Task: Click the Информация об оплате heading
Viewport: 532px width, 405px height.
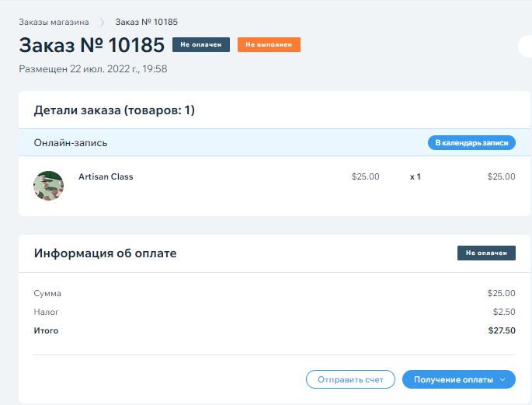Action: pos(105,253)
